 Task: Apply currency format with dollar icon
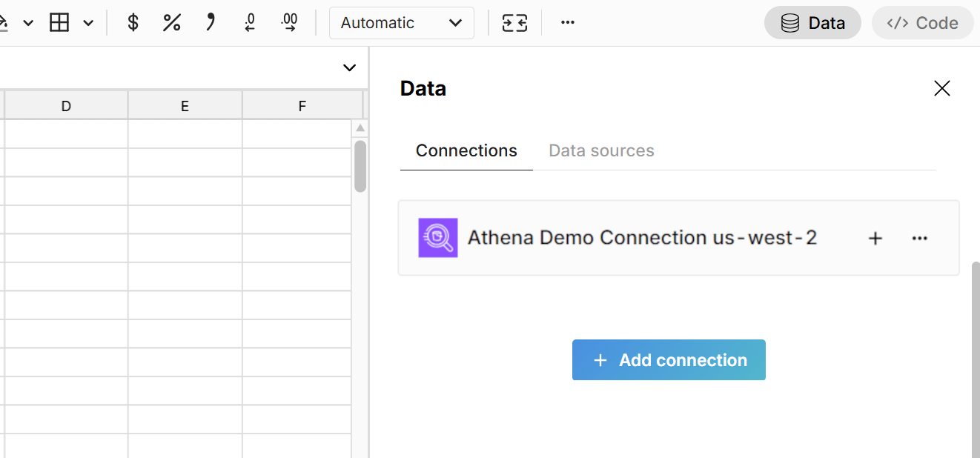pos(133,23)
